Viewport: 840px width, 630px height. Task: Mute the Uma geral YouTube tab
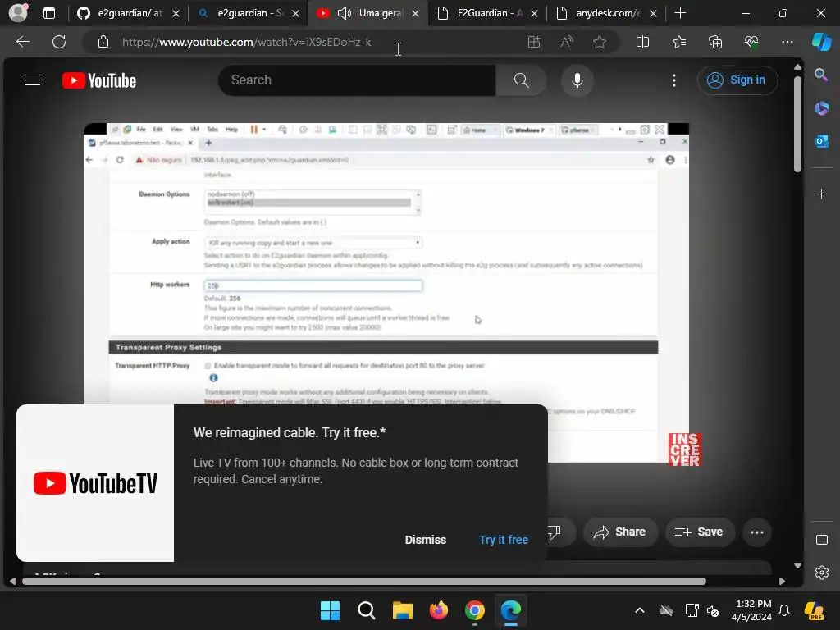(344, 13)
